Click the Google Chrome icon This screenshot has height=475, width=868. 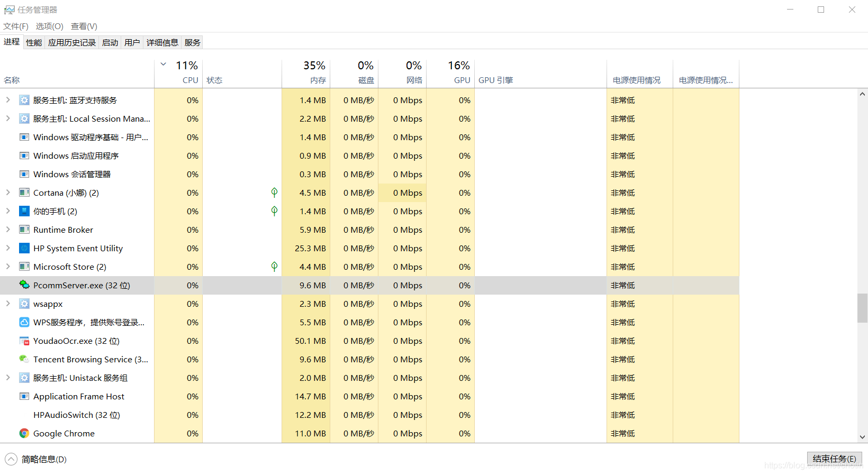pyautogui.click(x=24, y=433)
